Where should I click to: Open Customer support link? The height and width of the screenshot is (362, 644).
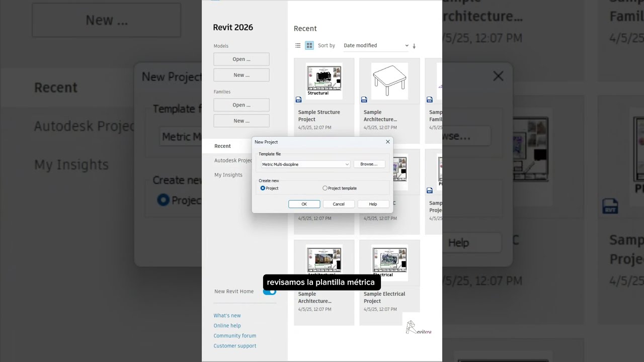click(234, 346)
